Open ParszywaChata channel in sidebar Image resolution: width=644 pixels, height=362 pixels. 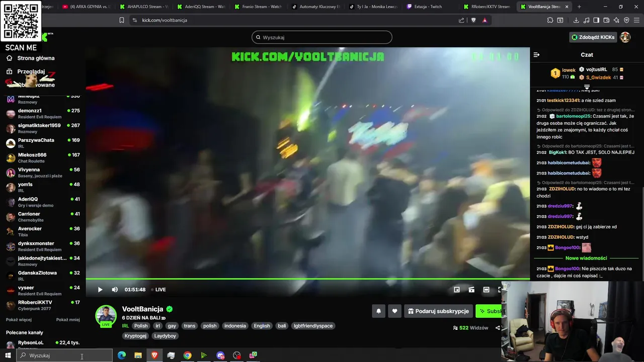pos(43,143)
